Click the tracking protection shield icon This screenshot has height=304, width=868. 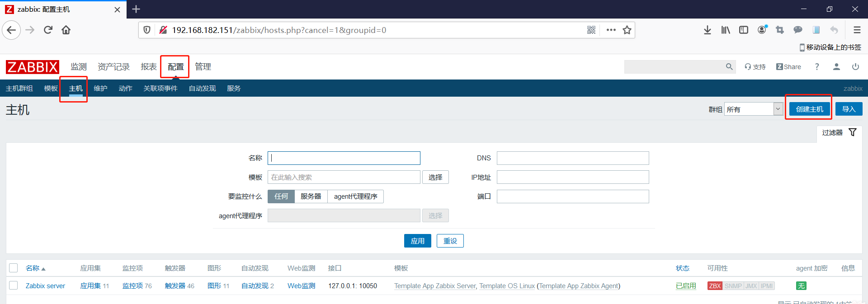[147, 30]
